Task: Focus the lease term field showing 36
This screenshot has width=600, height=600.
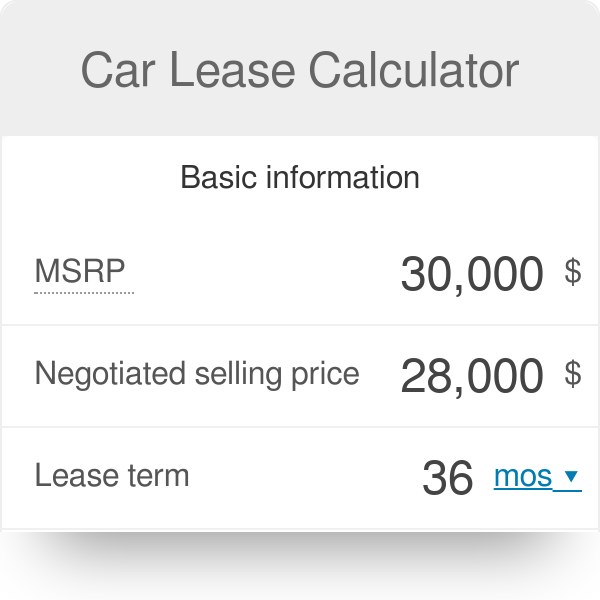Action: point(447,478)
